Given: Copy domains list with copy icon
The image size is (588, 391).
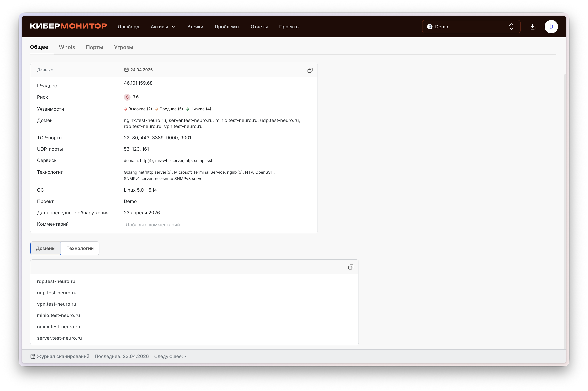Looking at the screenshot, I should (x=351, y=267).
